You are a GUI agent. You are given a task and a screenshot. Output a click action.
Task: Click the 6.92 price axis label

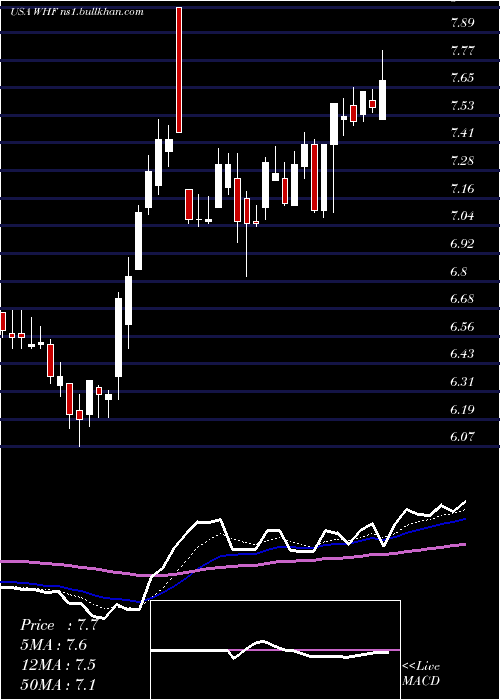[x=462, y=244]
